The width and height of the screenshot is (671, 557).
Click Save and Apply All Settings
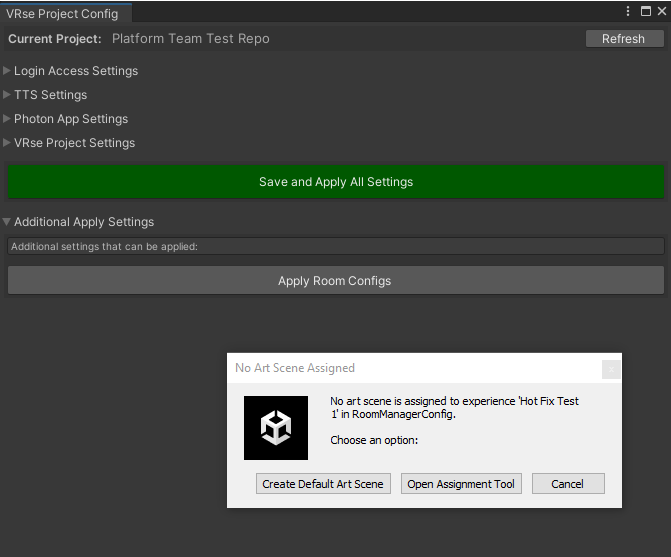tap(336, 182)
